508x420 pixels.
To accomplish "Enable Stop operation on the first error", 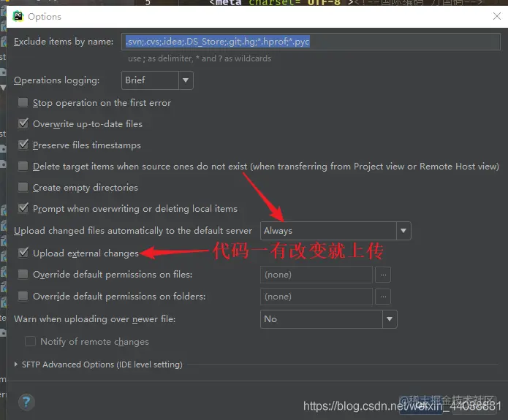I will [23, 103].
